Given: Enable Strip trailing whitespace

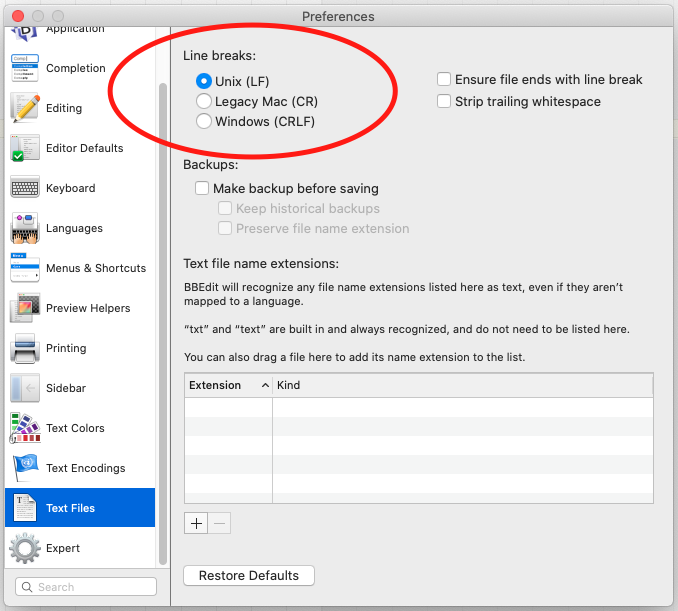Looking at the screenshot, I should click(x=444, y=101).
